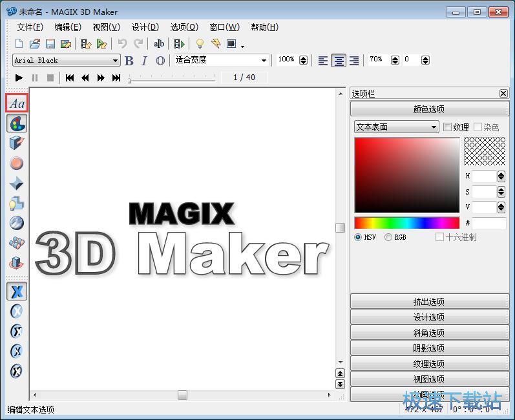Play the animation

pos(19,78)
